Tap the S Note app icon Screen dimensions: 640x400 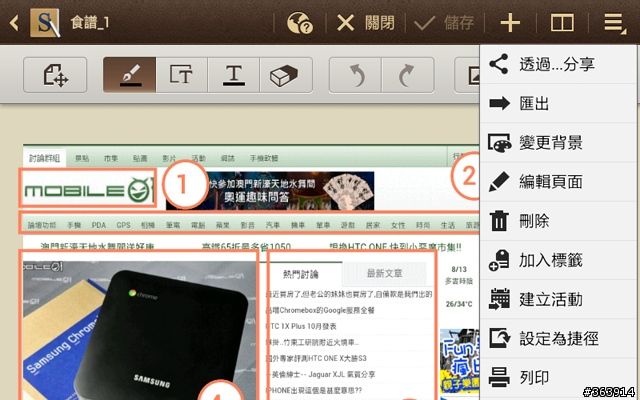pos(45,22)
